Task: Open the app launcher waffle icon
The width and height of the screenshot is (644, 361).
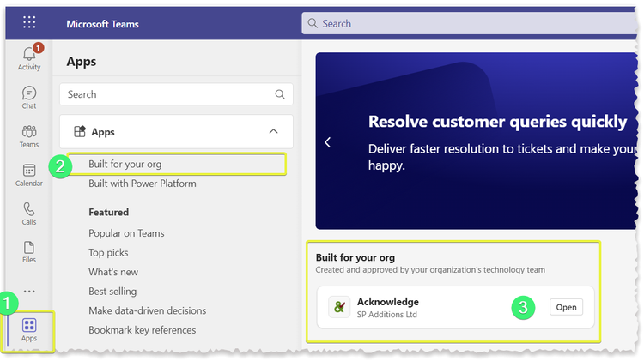Action: click(x=29, y=21)
